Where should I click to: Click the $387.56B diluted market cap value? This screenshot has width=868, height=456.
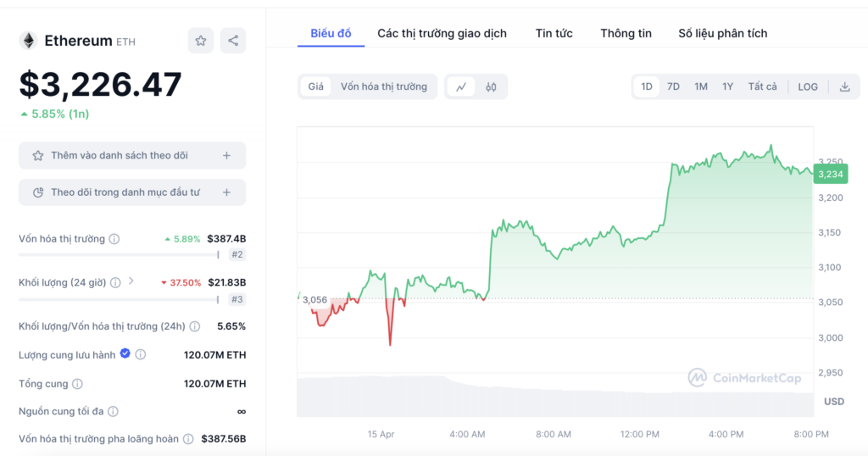(x=224, y=439)
